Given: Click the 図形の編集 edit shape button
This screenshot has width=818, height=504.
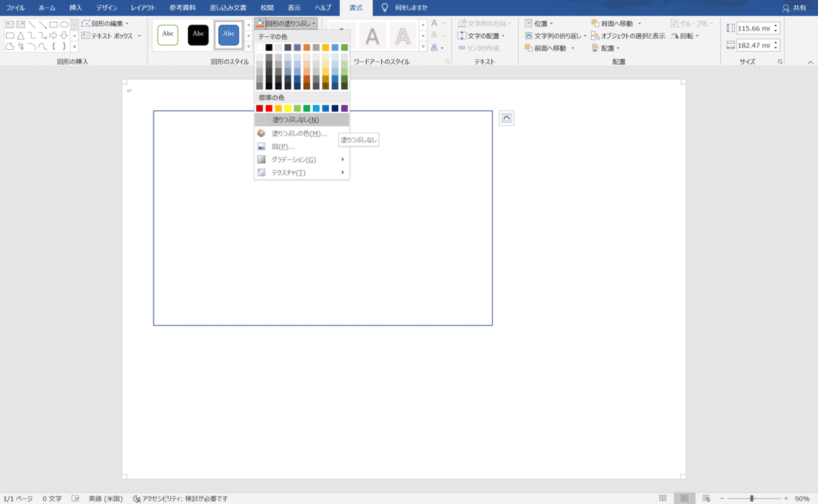Looking at the screenshot, I should (x=106, y=23).
